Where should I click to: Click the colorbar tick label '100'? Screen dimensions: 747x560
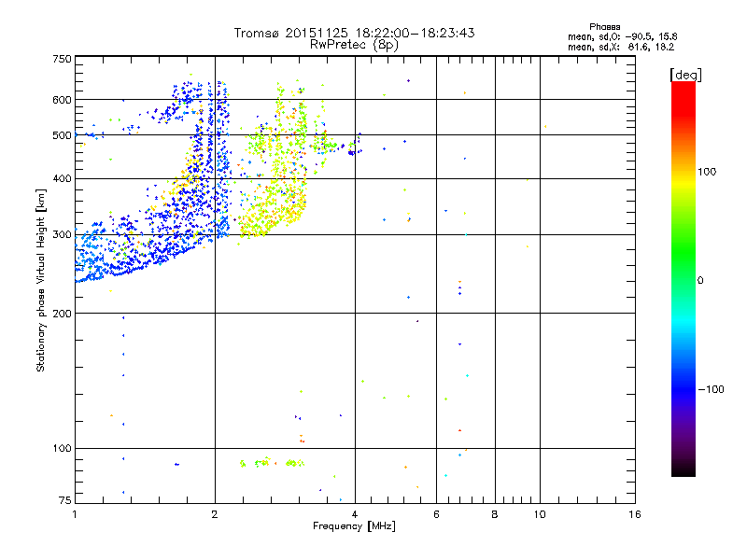(x=707, y=172)
